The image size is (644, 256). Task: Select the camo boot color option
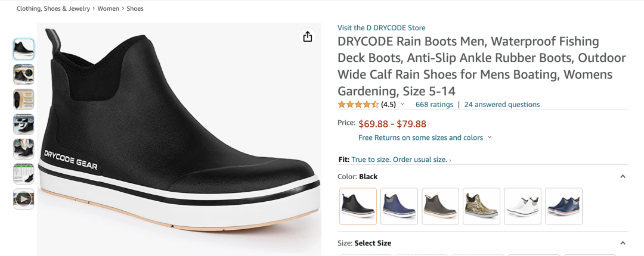pyautogui.click(x=481, y=207)
